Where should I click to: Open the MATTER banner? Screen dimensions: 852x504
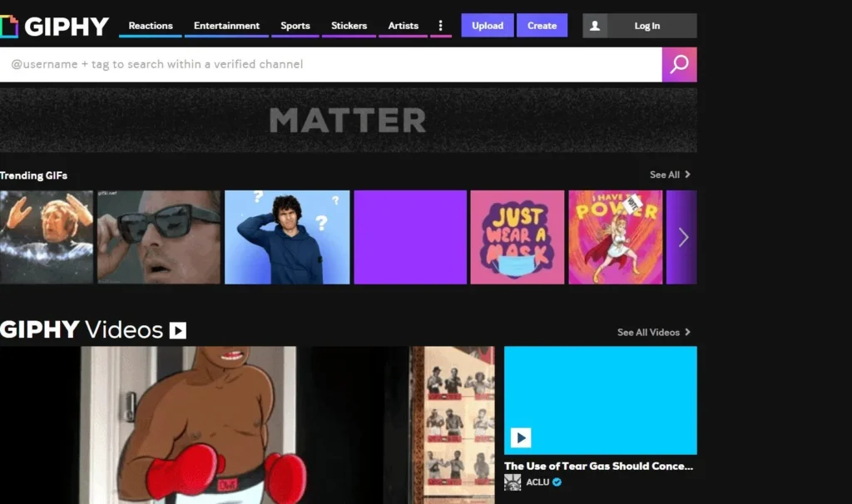pos(349,120)
